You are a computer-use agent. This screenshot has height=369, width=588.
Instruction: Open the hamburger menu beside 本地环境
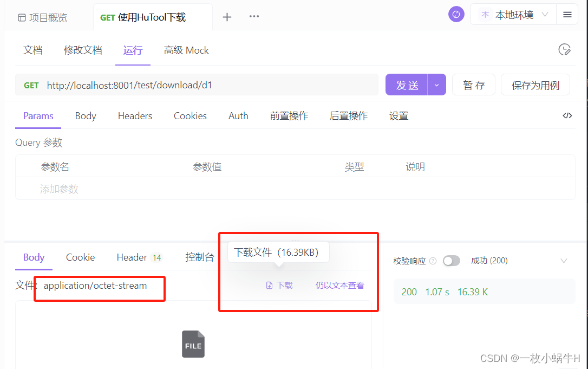567,14
